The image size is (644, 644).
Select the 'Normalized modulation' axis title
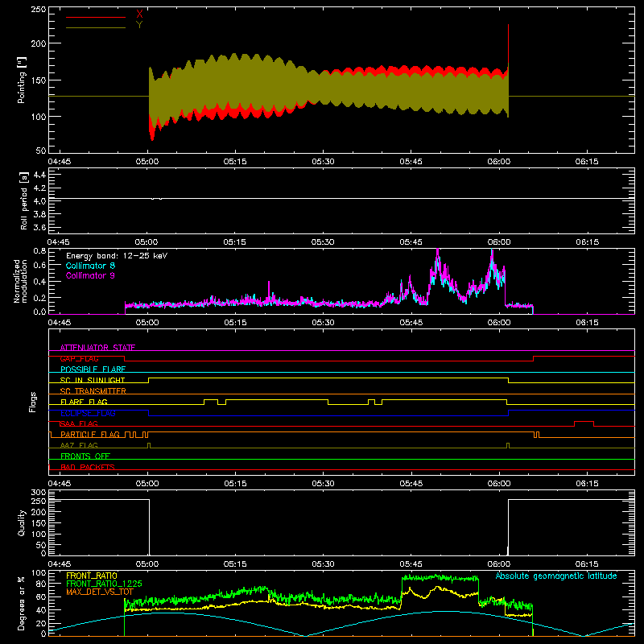pos(21,281)
